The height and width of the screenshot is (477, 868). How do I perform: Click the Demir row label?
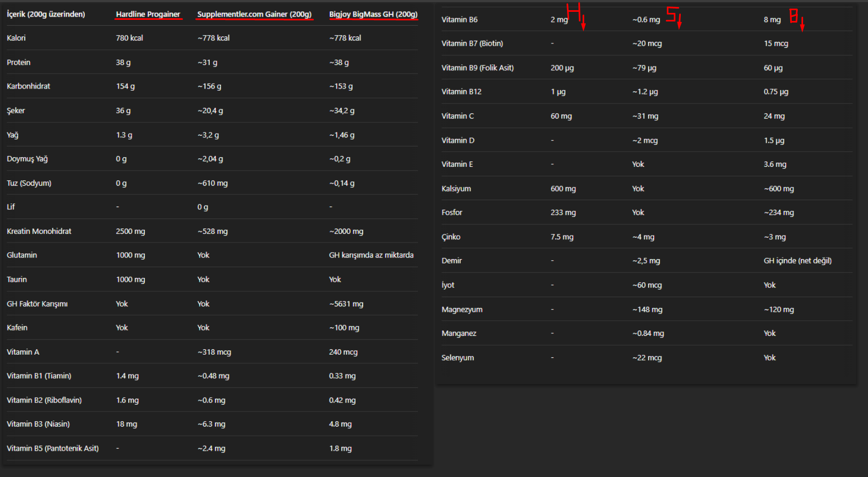pos(452,261)
